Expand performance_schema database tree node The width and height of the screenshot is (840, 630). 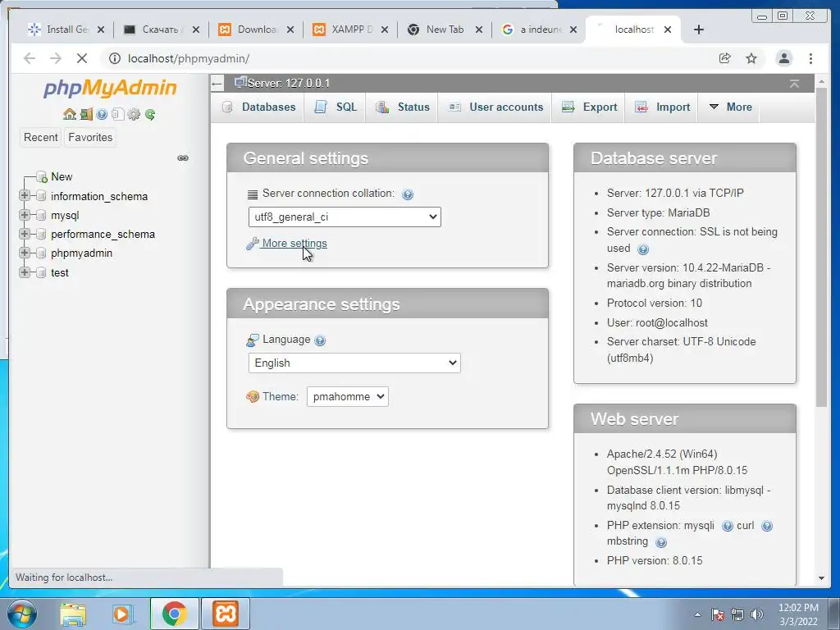point(24,234)
